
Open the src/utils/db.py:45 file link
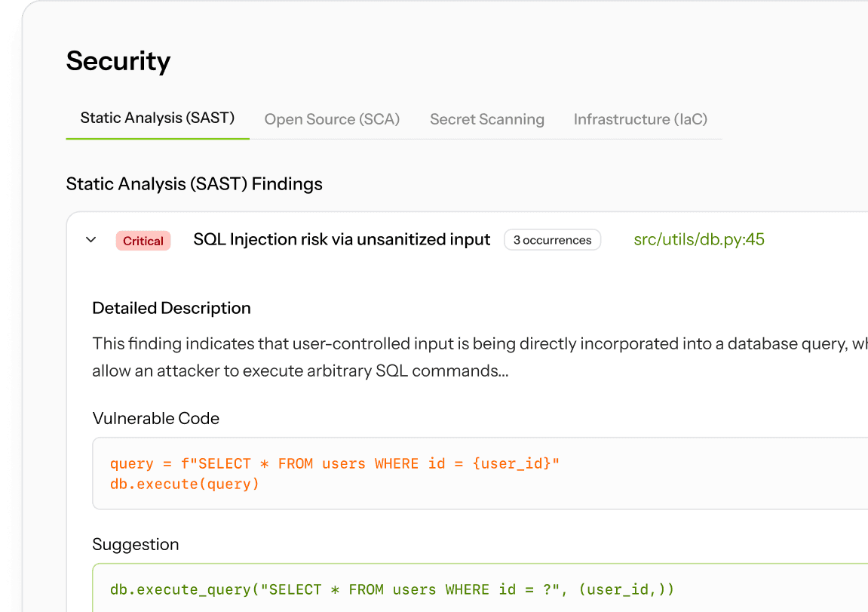699,240
